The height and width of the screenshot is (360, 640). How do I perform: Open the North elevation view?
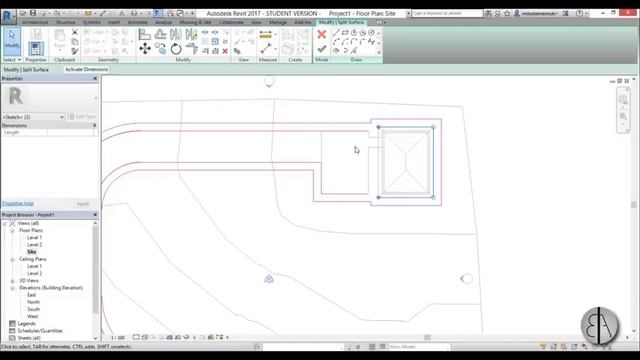point(33,302)
